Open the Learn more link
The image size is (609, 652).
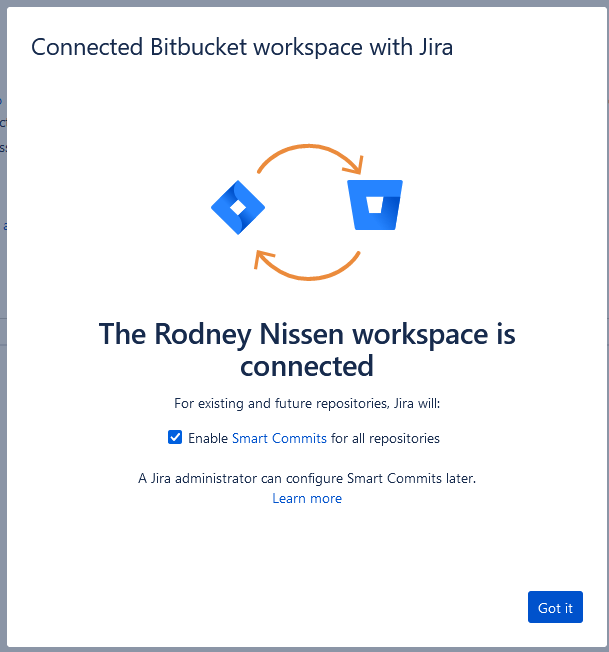307,498
